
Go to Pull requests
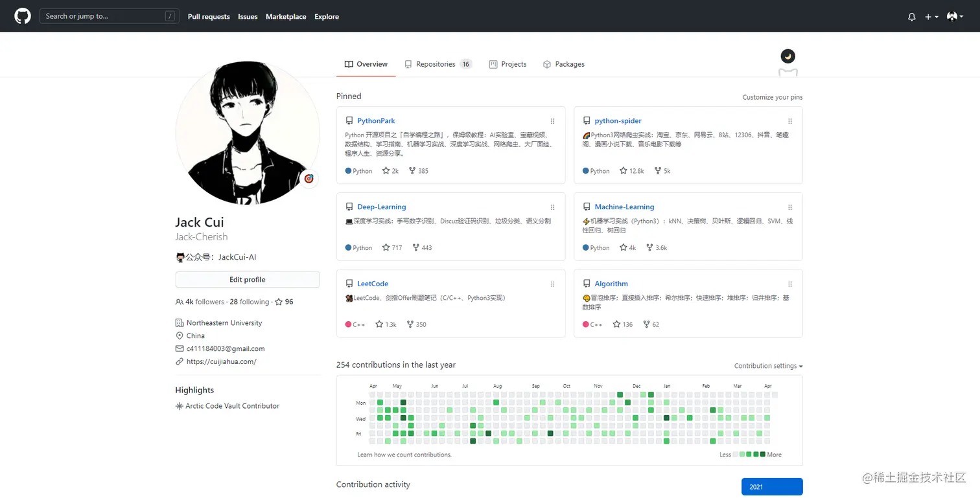(209, 17)
